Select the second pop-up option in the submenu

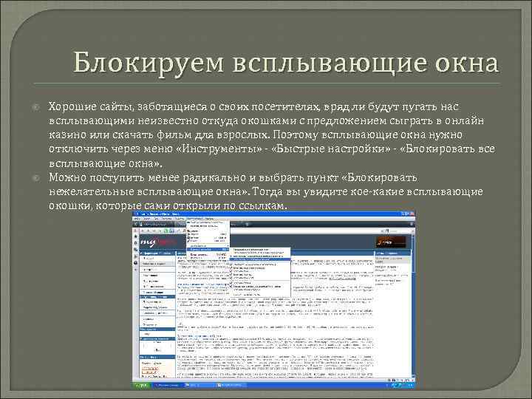click(260, 253)
